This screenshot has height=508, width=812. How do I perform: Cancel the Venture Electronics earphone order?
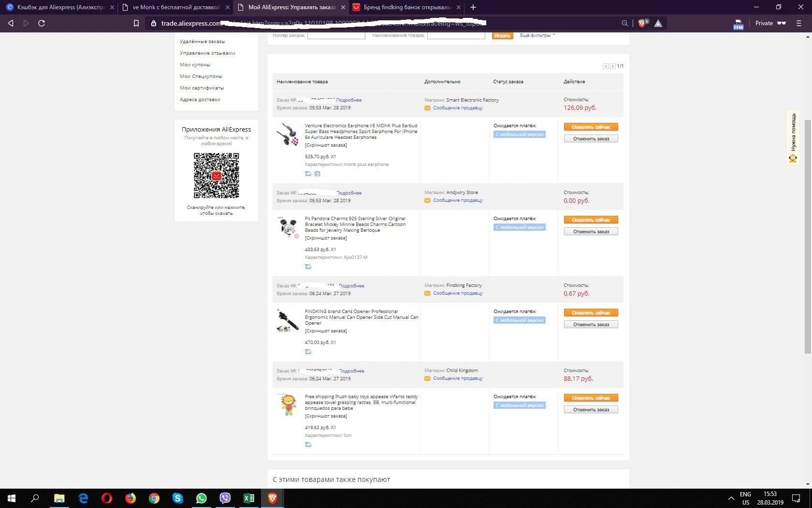tap(591, 139)
